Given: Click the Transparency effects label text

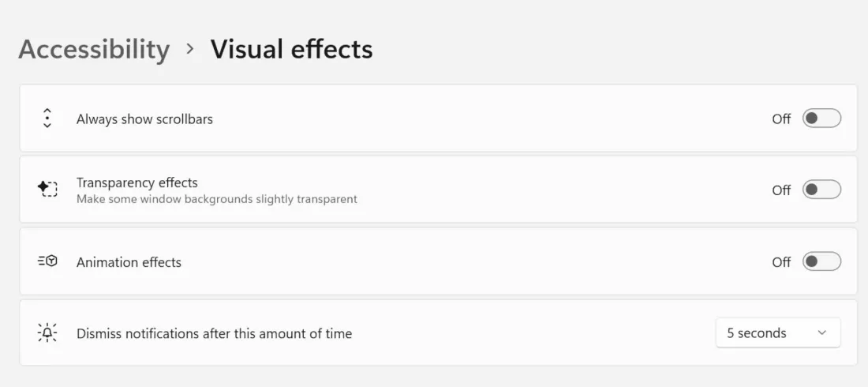Looking at the screenshot, I should pos(137,182).
